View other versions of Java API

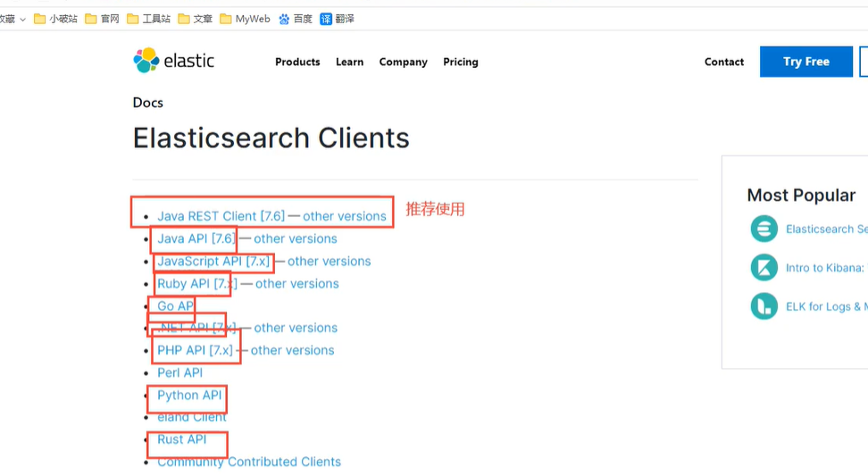point(295,238)
